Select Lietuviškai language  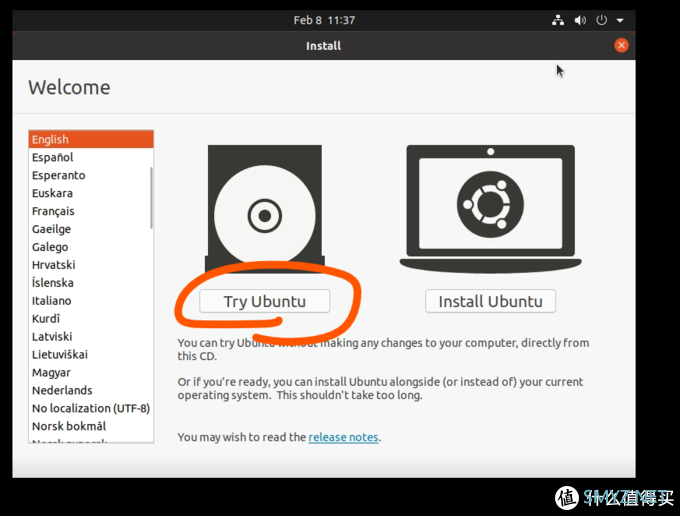(91, 354)
